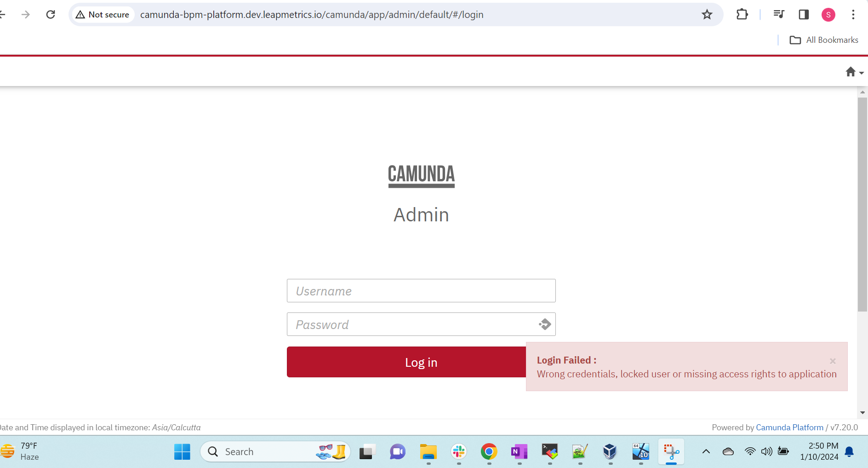This screenshot has height=468, width=868.
Task: Toggle the browser side panel icon
Action: click(x=804, y=14)
